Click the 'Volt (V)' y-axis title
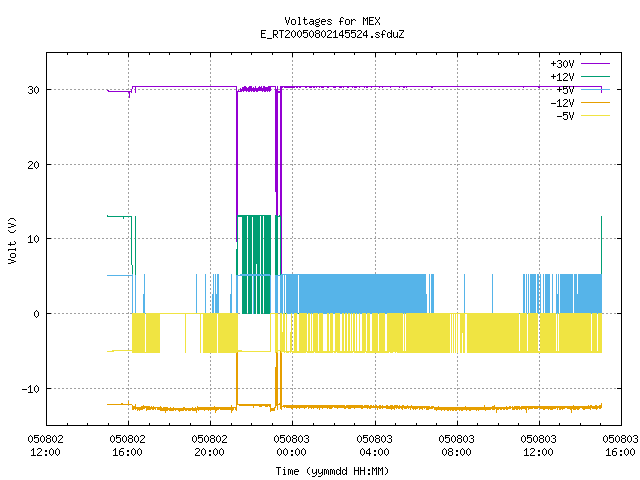The image size is (640, 480). coord(12,240)
